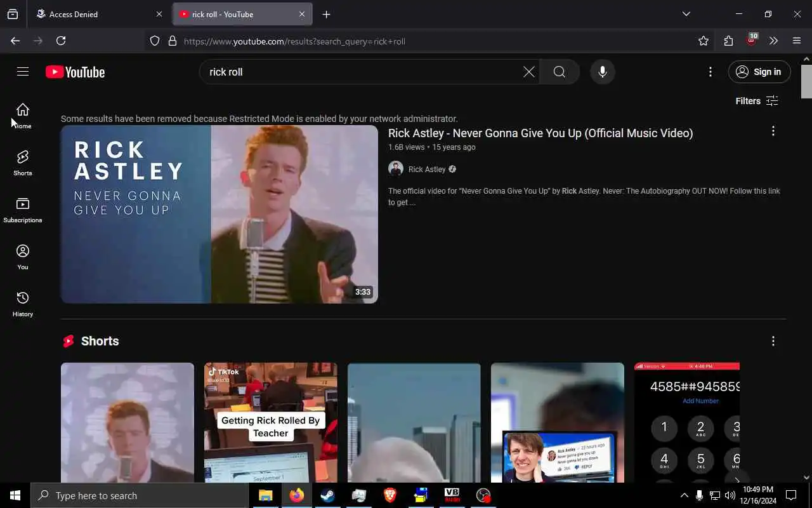Screen dimensions: 812x508
Task: Open the volume speaker tray icon
Action: [730, 495]
